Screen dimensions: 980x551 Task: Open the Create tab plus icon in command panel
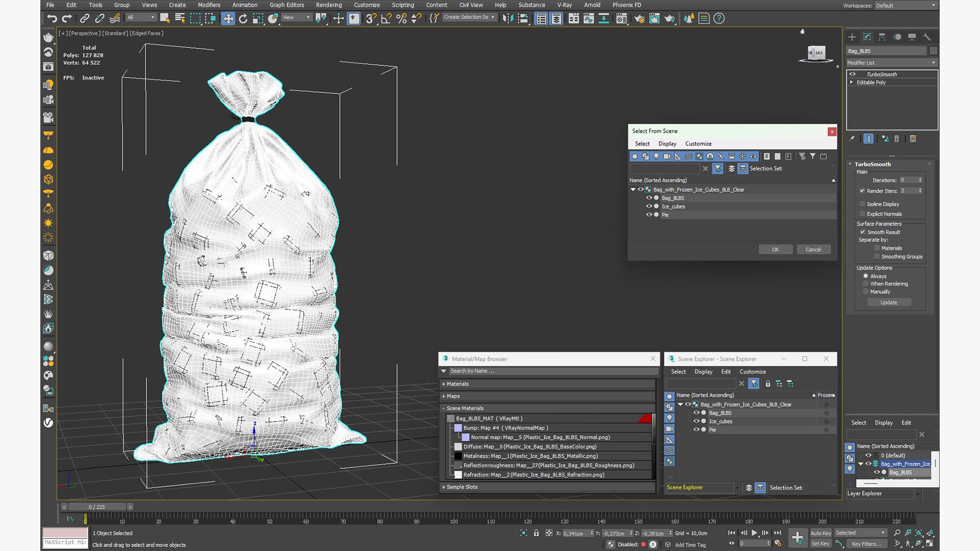(x=852, y=37)
